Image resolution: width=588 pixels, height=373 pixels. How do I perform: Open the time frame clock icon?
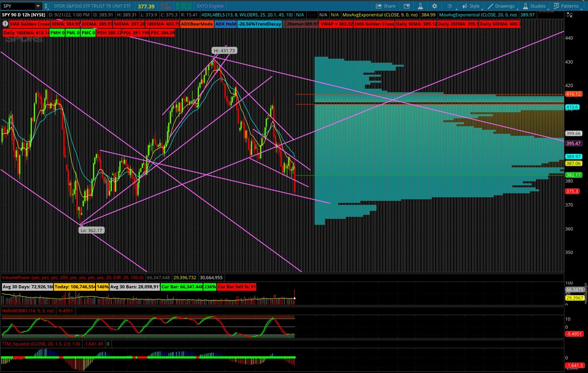449,6
